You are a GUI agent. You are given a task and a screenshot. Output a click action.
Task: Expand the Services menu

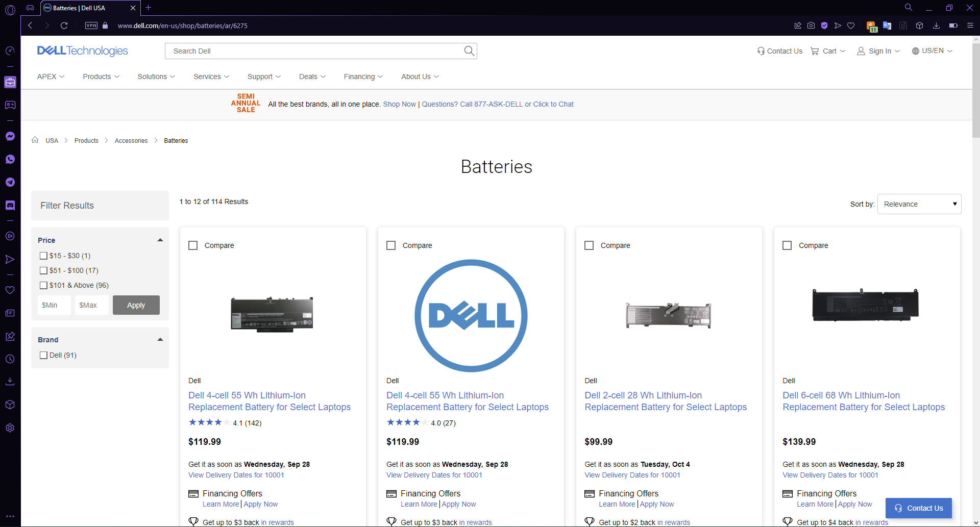[211, 77]
